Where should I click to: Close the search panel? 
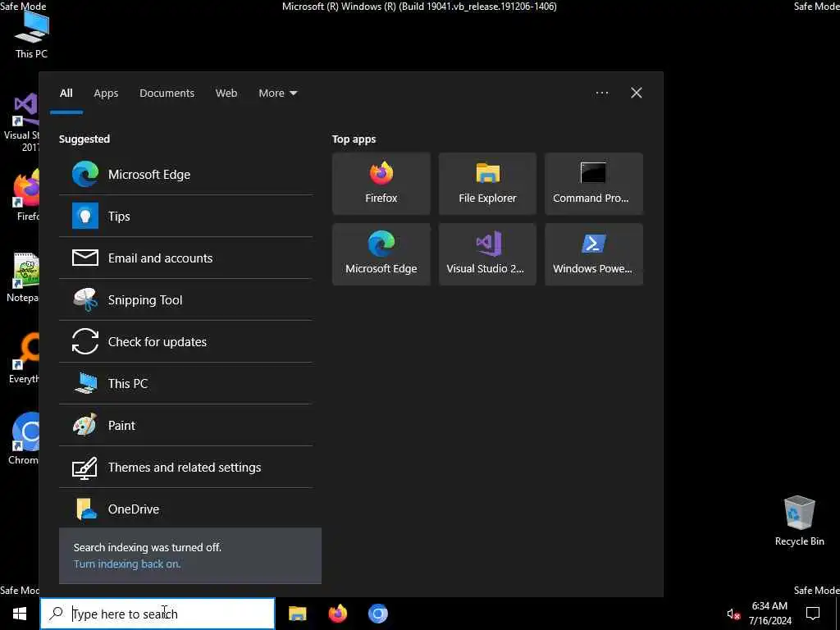(x=637, y=94)
